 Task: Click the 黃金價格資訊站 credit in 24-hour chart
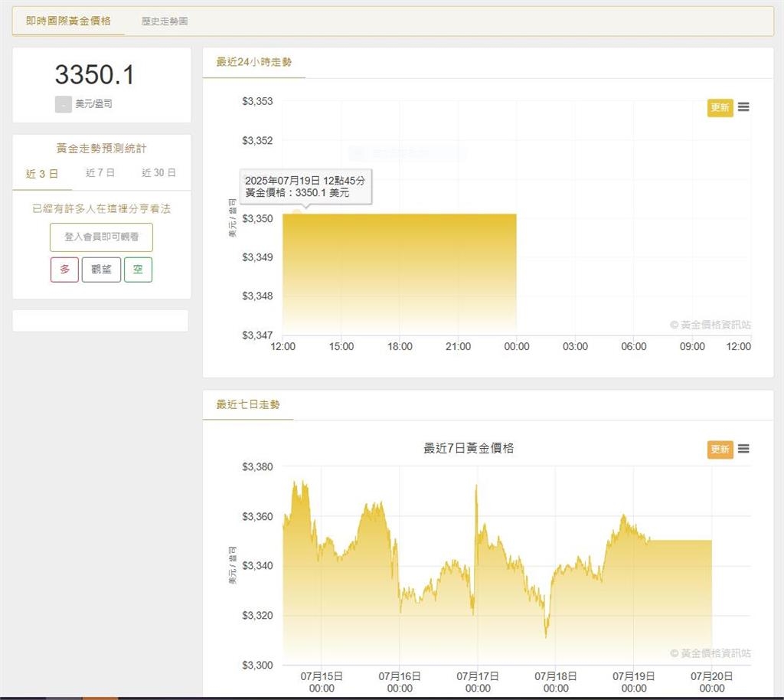[x=710, y=325]
